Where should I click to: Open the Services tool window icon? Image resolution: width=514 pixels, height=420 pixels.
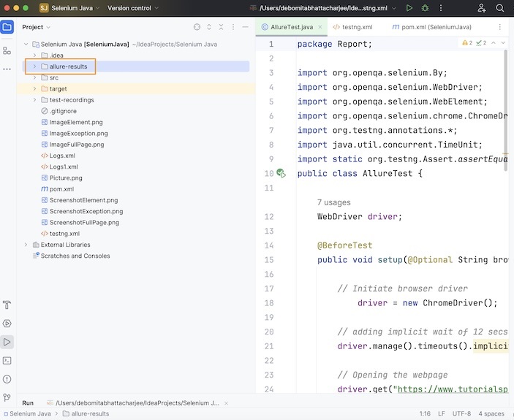click(7, 323)
